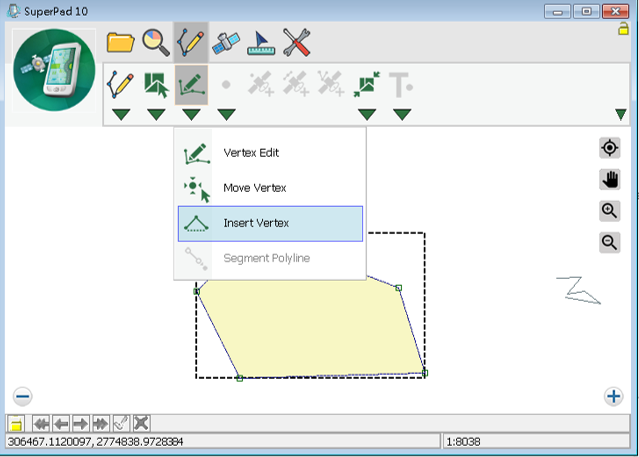The image size is (639, 457).
Task: Choose Insert Vertex from the menu
Action: pos(270,223)
